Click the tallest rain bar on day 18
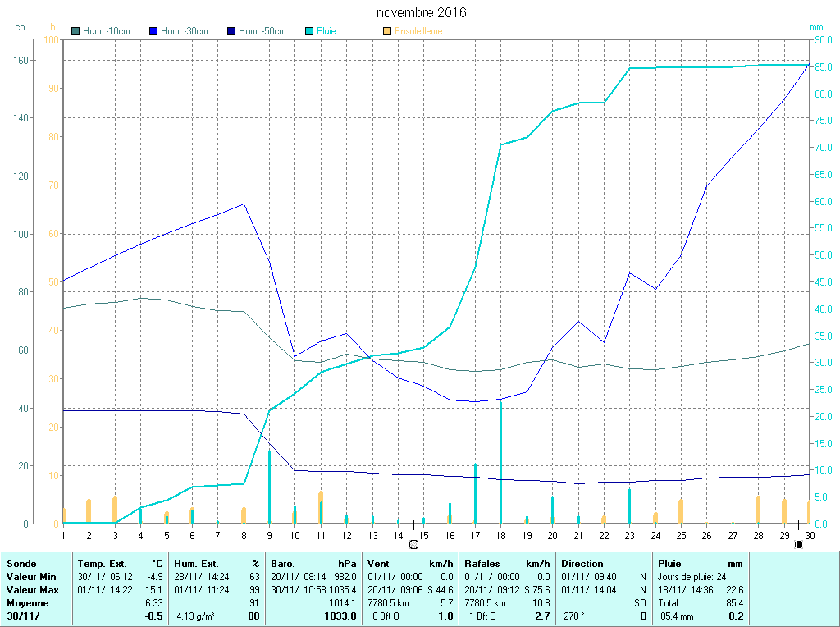Image resolution: width=840 pixels, height=627 pixels. (x=501, y=460)
